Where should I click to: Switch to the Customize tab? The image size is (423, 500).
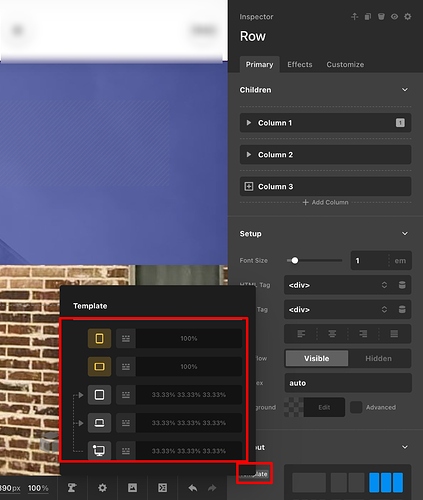(345, 64)
